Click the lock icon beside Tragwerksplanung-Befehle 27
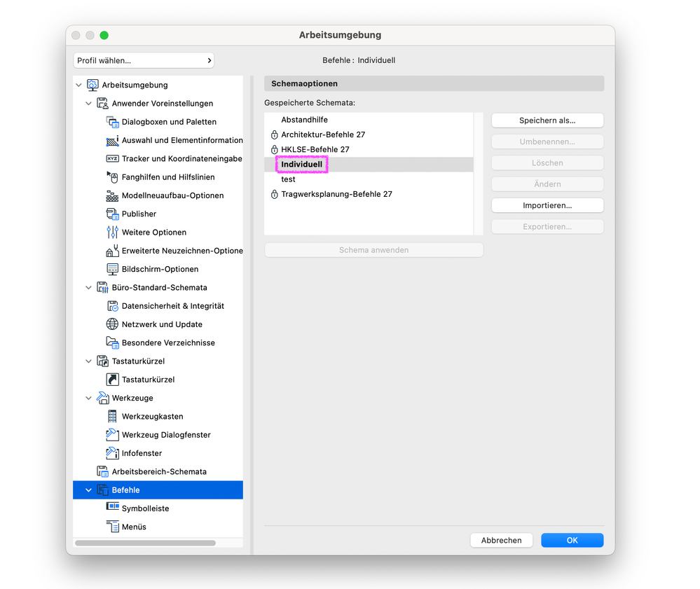 pyautogui.click(x=275, y=194)
